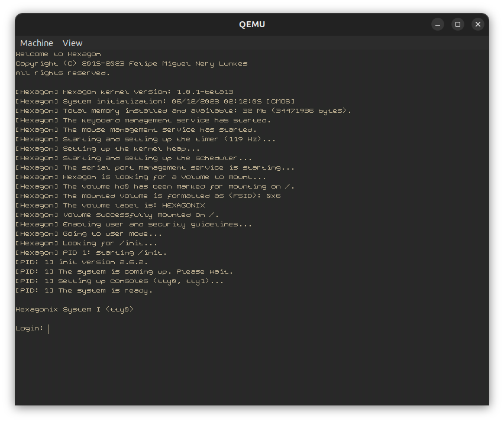Click the 'PID 1: starting /init' line

coord(91,253)
